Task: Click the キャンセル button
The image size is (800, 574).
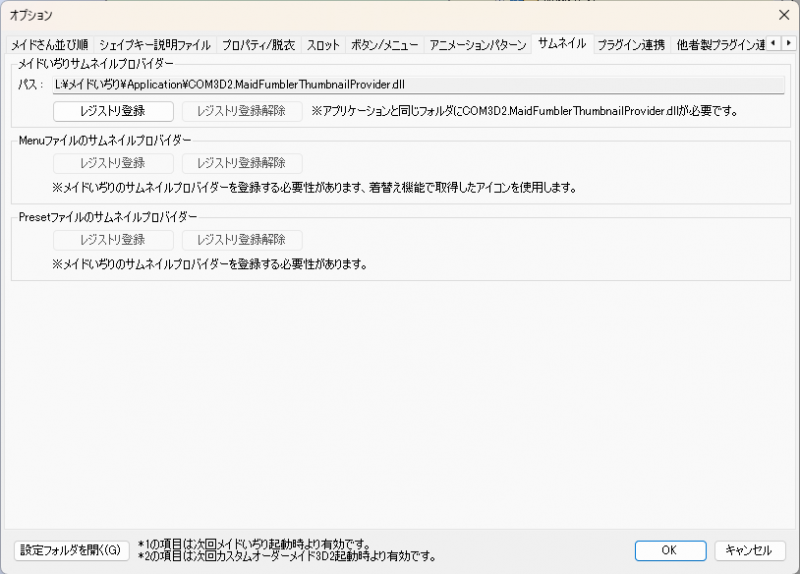Action: pos(749,551)
